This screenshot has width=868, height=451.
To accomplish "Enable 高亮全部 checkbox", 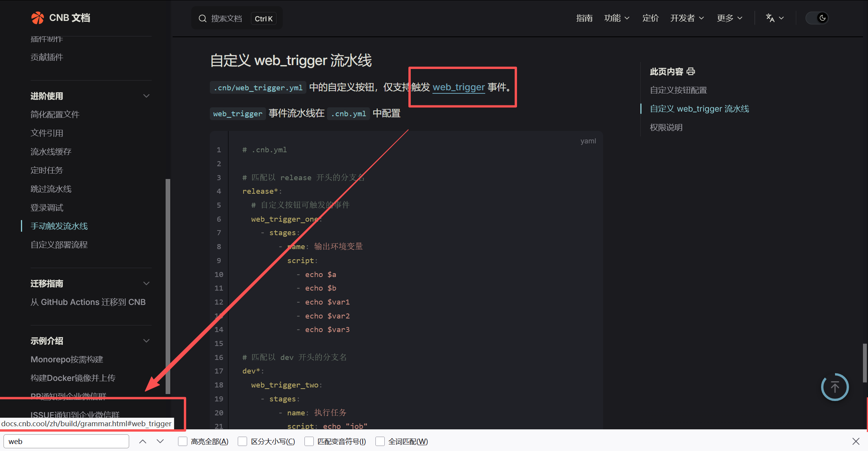I will [183, 441].
